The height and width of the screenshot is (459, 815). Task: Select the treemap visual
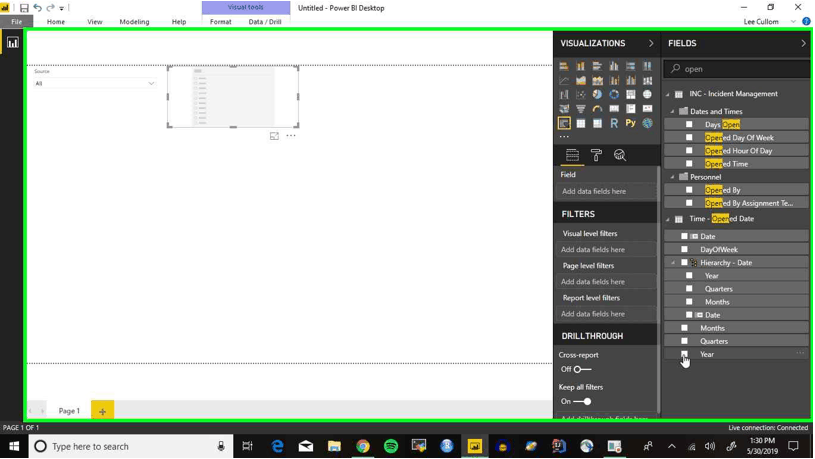630,95
